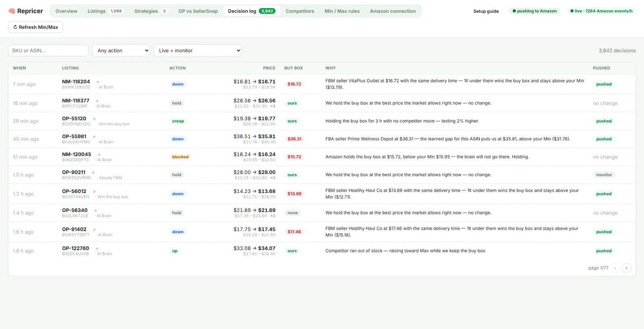
Task: Click the live Amazon events status pill
Action: (x=601, y=11)
